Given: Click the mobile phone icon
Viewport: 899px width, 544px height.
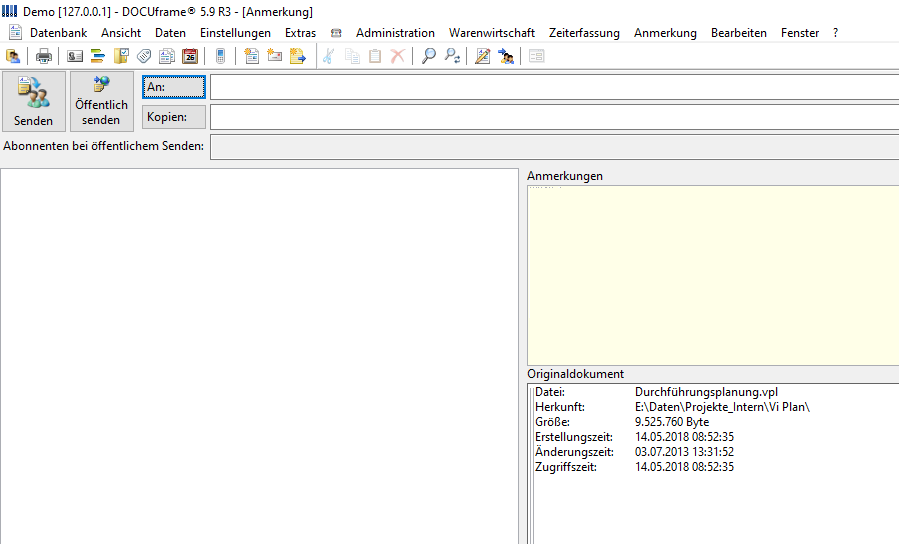Looking at the screenshot, I should pyautogui.click(x=220, y=56).
